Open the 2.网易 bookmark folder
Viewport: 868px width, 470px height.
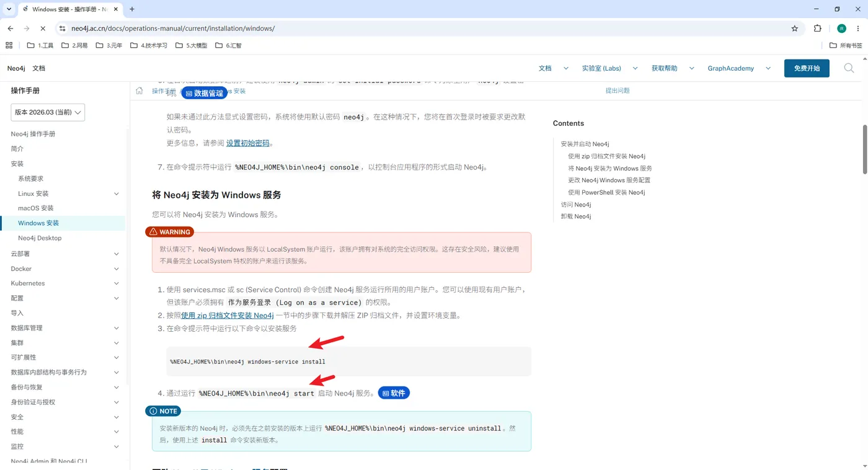[x=74, y=45]
